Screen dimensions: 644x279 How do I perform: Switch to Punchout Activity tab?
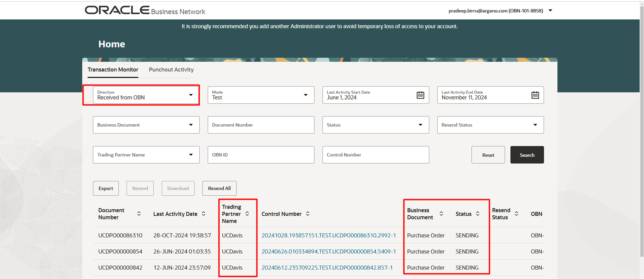[171, 70]
